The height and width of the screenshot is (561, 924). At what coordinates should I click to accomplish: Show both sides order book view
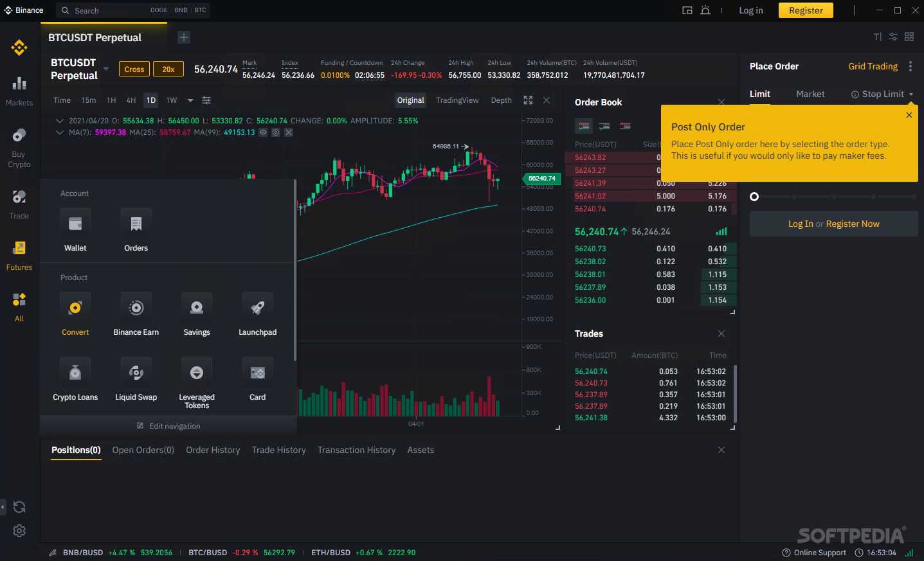[x=584, y=126]
